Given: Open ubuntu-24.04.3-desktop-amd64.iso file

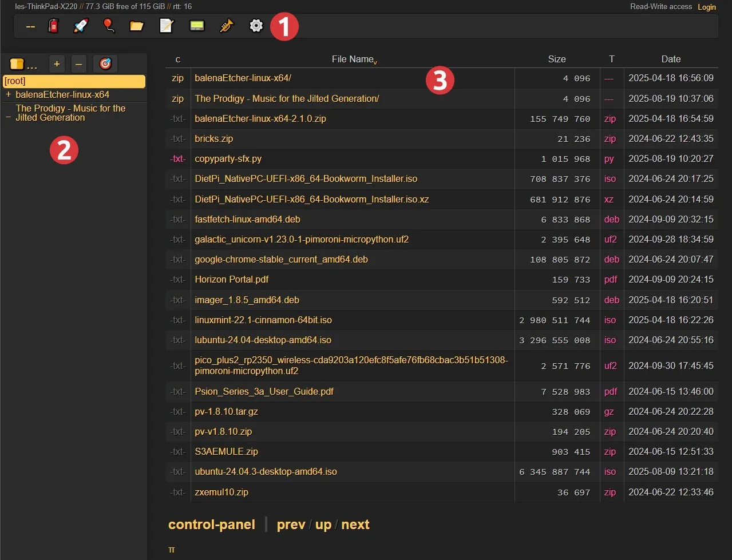Looking at the screenshot, I should 266,472.
